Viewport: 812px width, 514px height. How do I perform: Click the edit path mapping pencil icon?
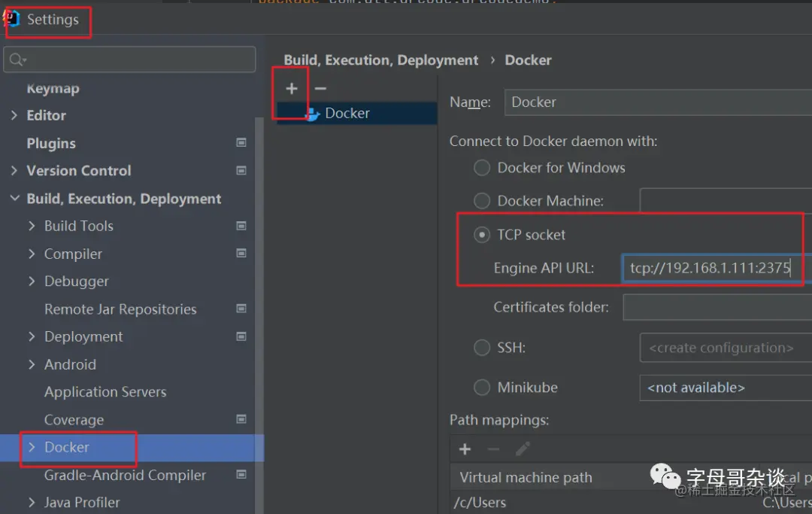[x=523, y=449]
